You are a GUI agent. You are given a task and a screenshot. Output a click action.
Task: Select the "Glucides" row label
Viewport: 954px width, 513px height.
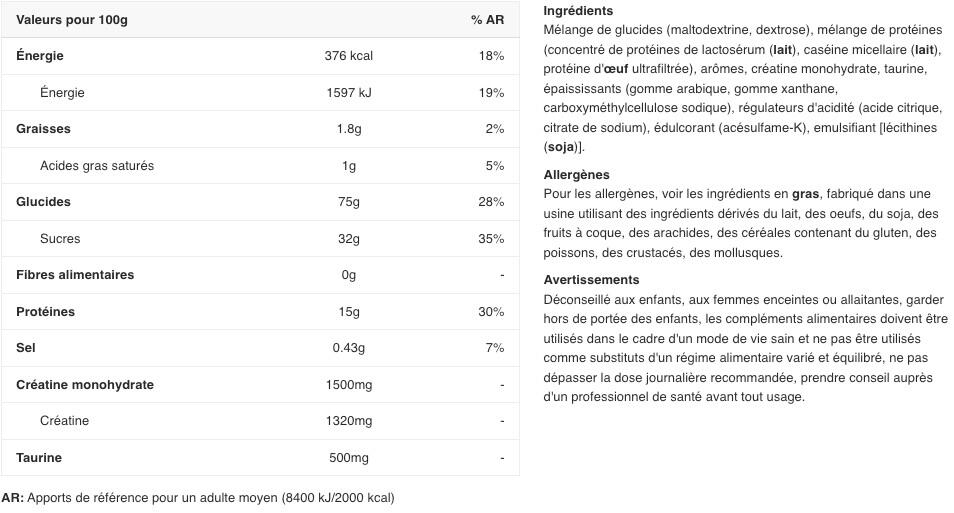tap(43, 202)
